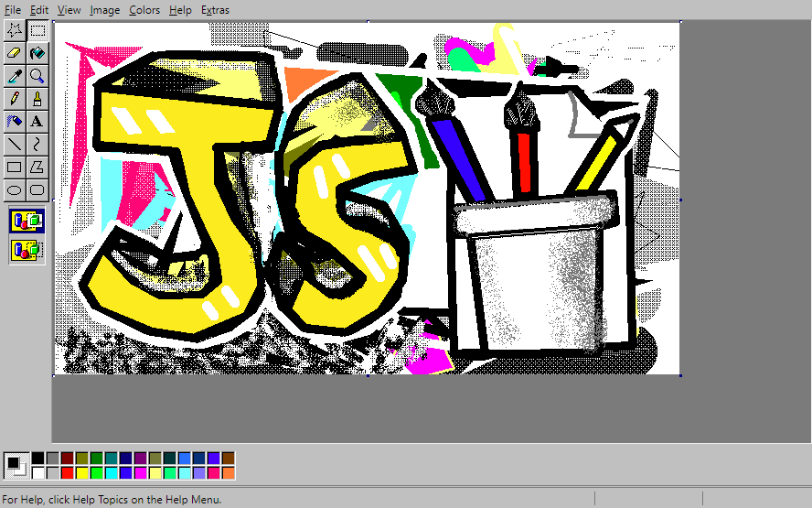The height and width of the screenshot is (508, 812).
Task: Open the Colors menu
Action: click(x=144, y=10)
